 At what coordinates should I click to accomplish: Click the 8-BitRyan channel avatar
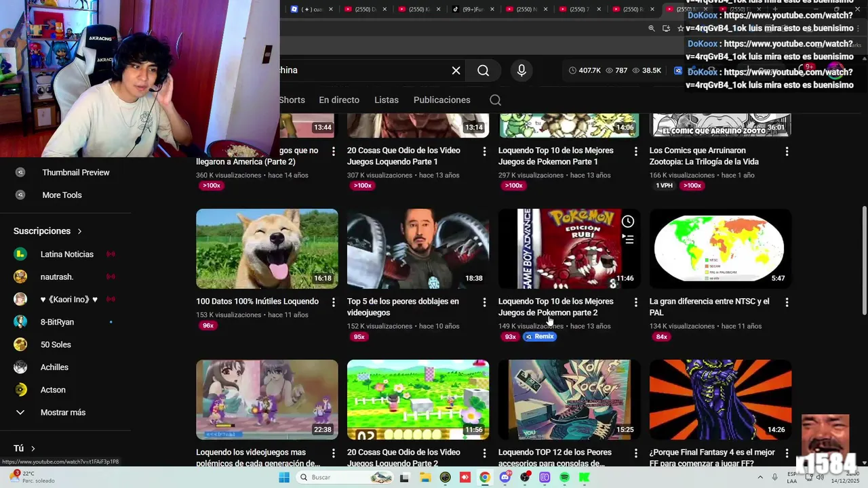coord(20,322)
